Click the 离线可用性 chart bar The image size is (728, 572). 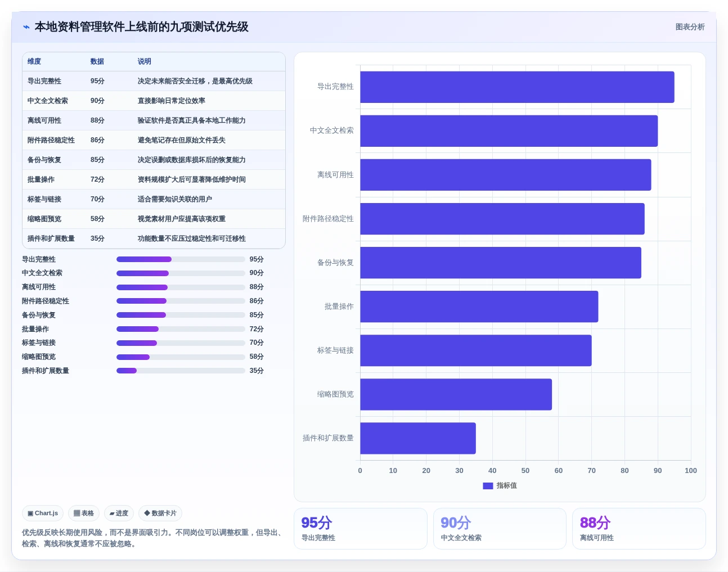click(x=506, y=175)
